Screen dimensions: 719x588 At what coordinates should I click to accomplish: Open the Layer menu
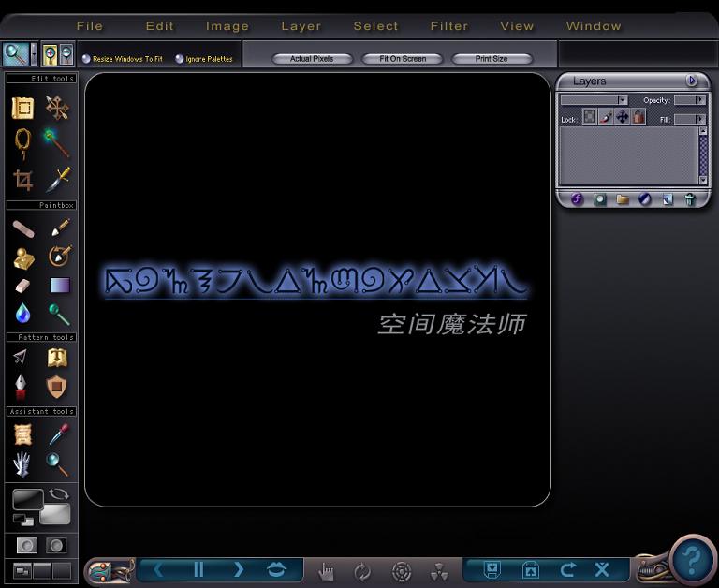[301, 26]
